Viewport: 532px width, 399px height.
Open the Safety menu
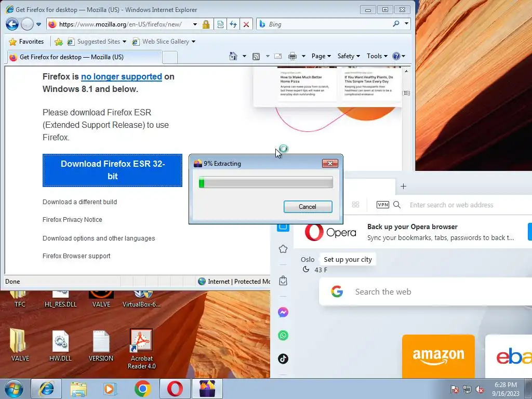coord(349,56)
